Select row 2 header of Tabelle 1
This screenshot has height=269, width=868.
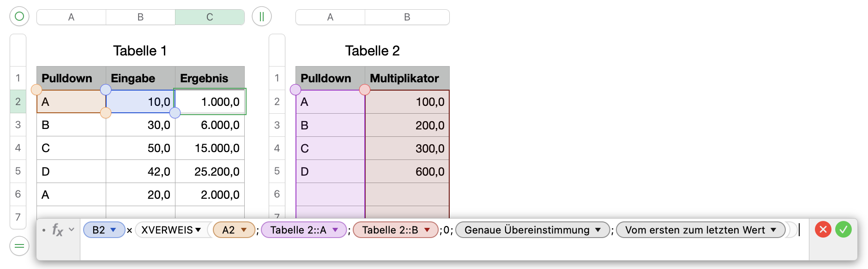click(18, 102)
